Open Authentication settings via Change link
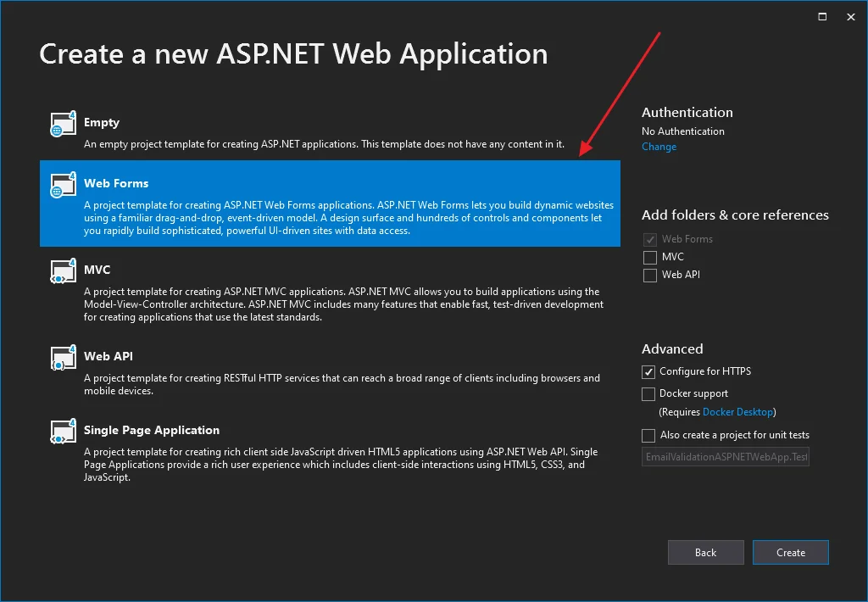The width and height of the screenshot is (868, 602). pyautogui.click(x=659, y=147)
